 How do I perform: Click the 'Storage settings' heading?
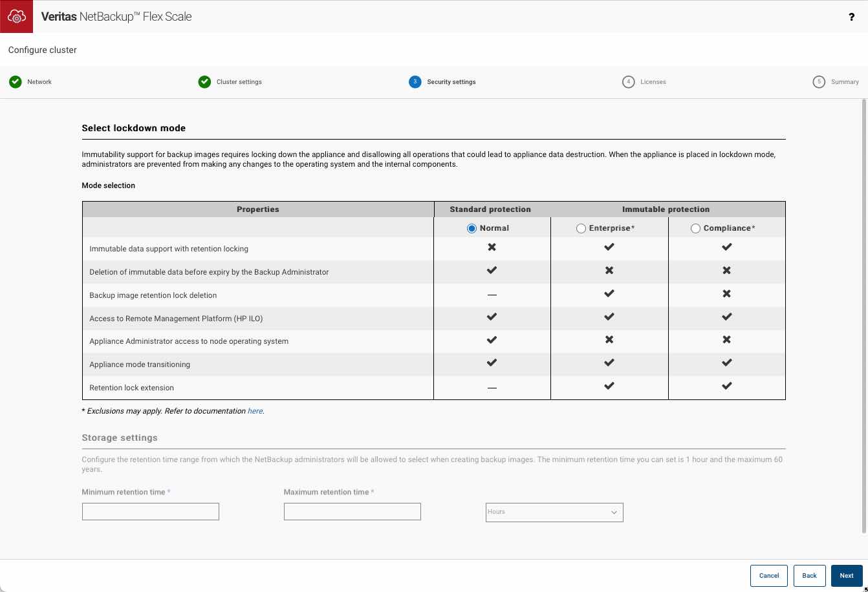[120, 438]
